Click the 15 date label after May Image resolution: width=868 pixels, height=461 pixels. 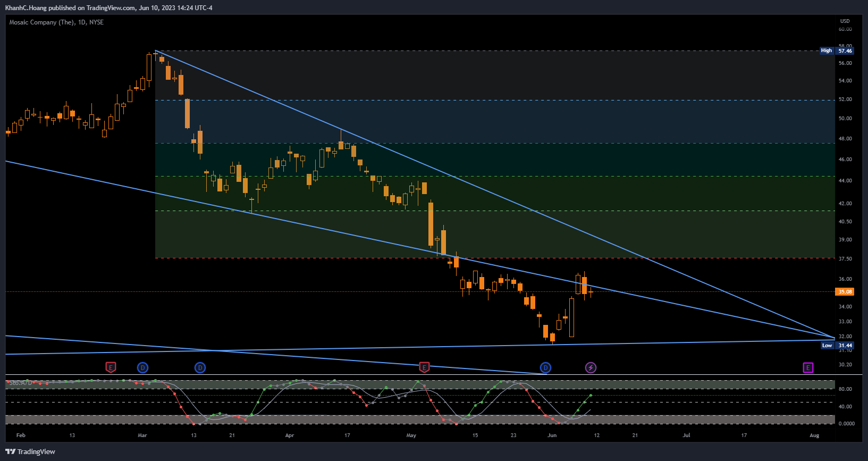click(x=475, y=435)
